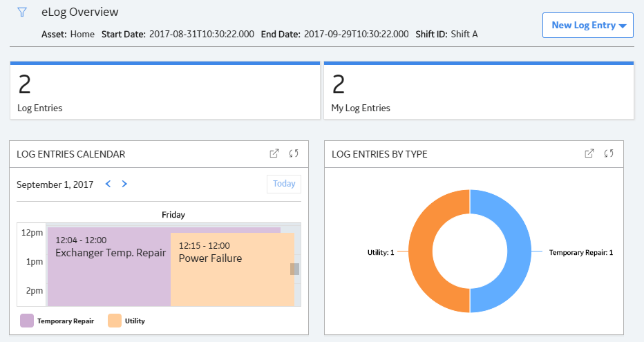The height and width of the screenshot is (342, 644).
Task: Open the New Log Entry dropdown
Action: pos(588,25)
